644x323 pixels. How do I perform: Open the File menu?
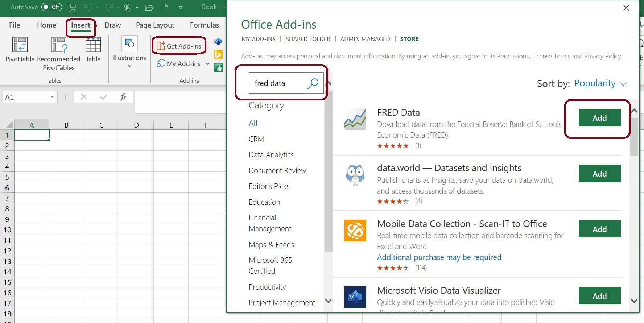coord(15,25)
